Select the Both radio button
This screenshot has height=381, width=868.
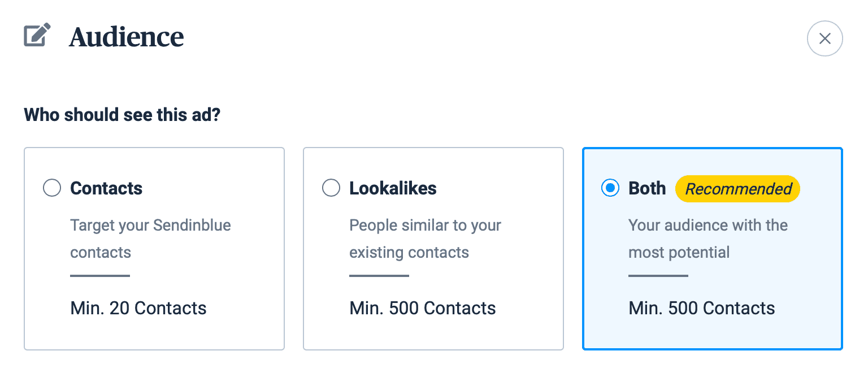610,188
